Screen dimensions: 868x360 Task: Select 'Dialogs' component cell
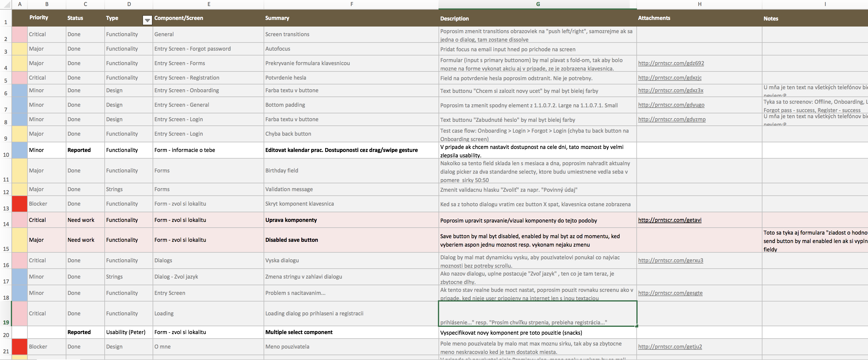pos(208,261)
